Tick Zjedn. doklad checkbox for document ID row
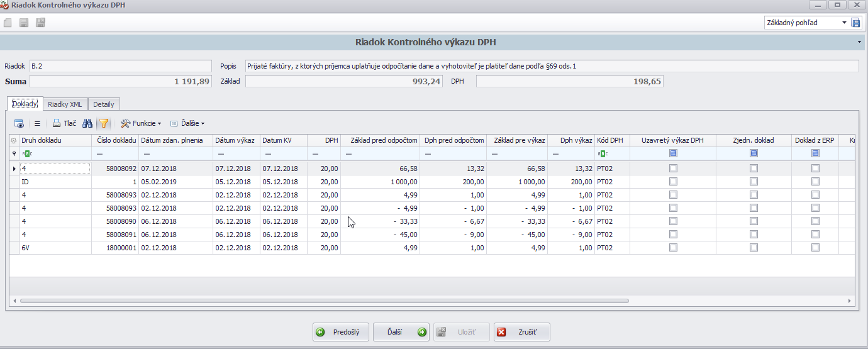The image size is (868, 349). click(754, 182)
